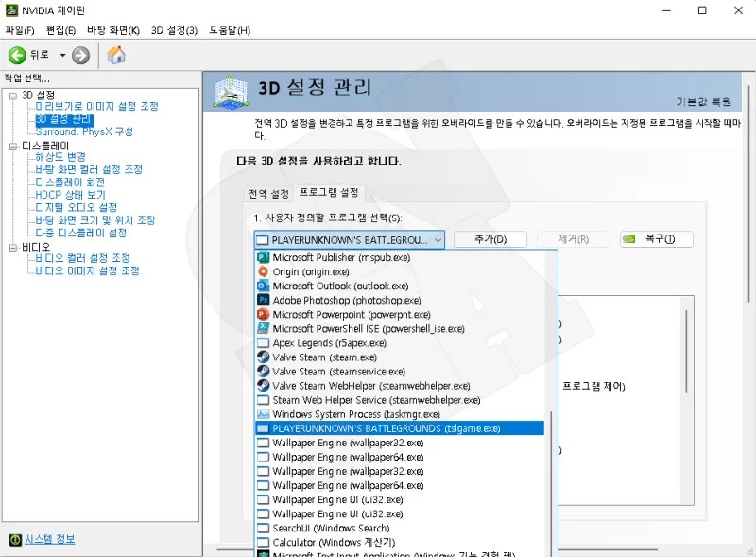Open Surround, PhysX 구성

[x=84, y=131]
